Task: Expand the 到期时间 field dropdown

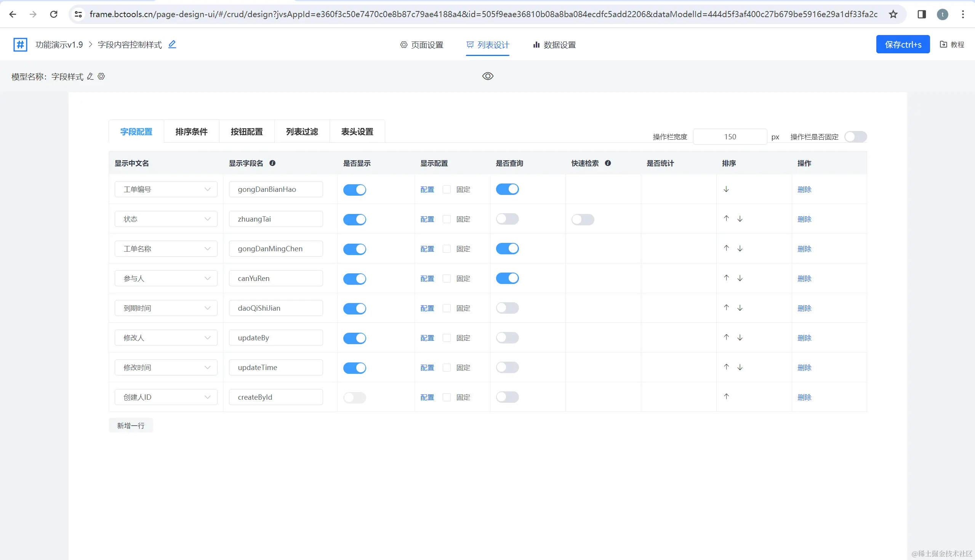Action: tap(166, 308)
